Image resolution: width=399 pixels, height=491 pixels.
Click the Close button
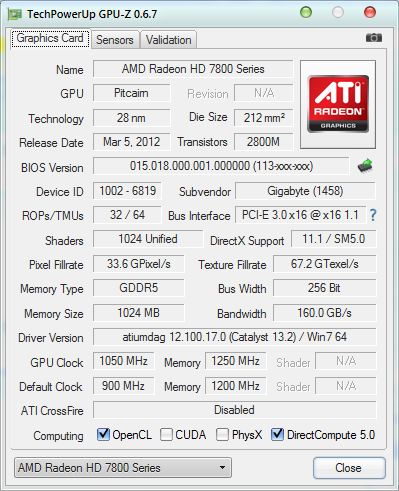(349, 468)
